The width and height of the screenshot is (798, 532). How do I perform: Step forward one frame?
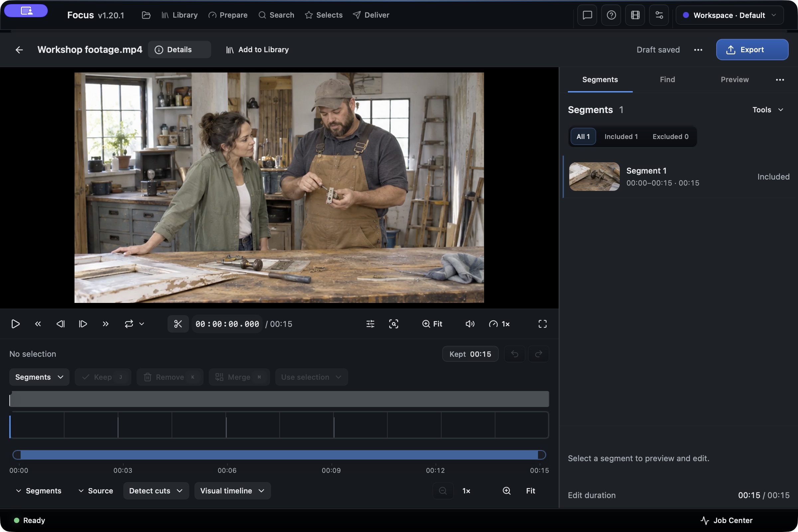(83, 324)
